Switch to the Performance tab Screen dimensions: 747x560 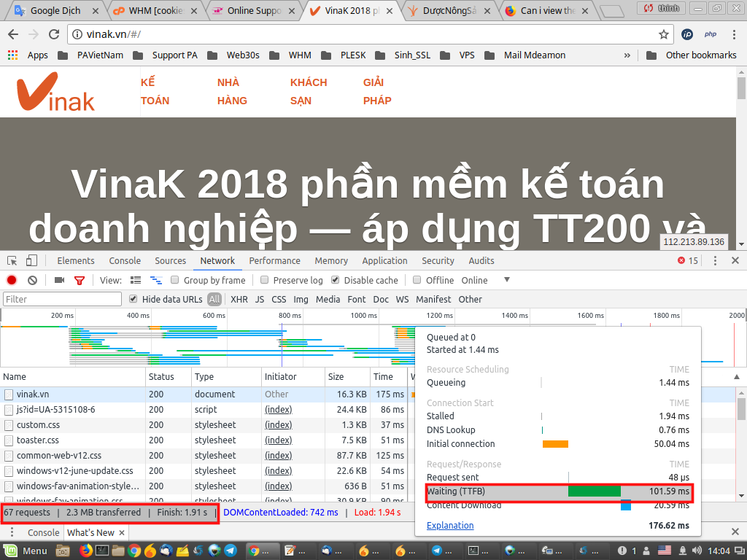coord(274,260)
